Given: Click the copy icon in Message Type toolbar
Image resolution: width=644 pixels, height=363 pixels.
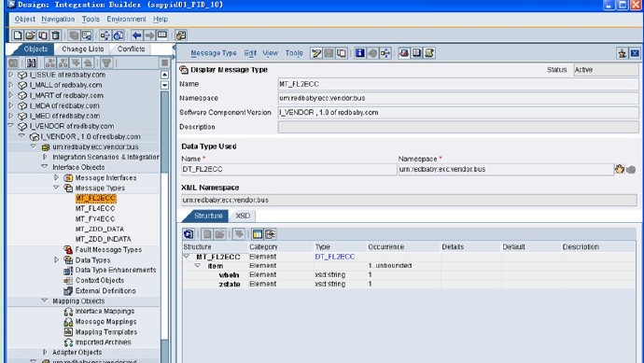Looking at the screenshot, I should [342, 53].
